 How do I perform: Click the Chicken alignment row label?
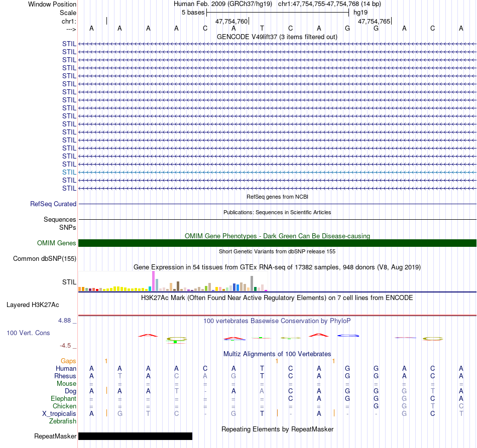click(x=64, y=406)
